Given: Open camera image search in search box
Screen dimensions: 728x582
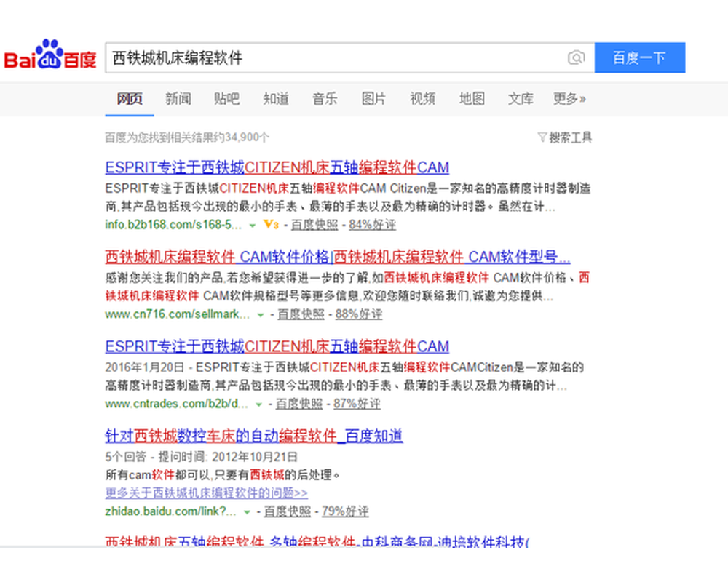Looking at the screenshot, I should click(x=576, y=58).
